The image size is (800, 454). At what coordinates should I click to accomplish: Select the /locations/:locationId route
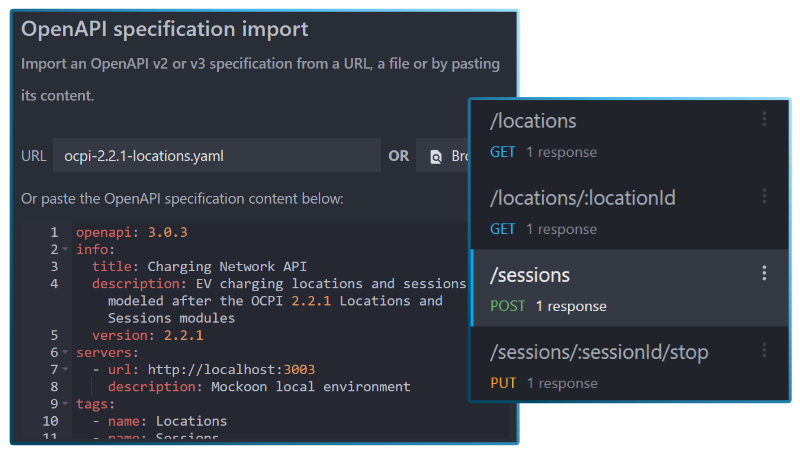pos(630,211)
